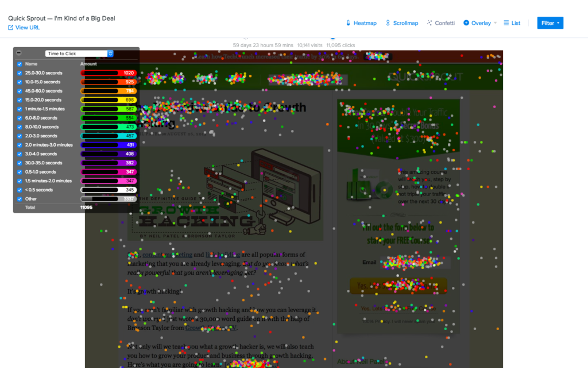Click the Scrollmap icon

click(x=388, y=23)
